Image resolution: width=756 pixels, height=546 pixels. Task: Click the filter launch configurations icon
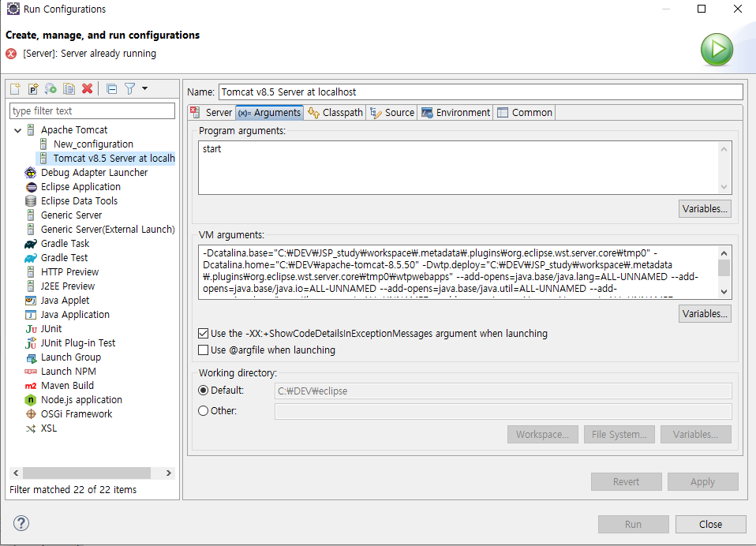click(129, 88)
